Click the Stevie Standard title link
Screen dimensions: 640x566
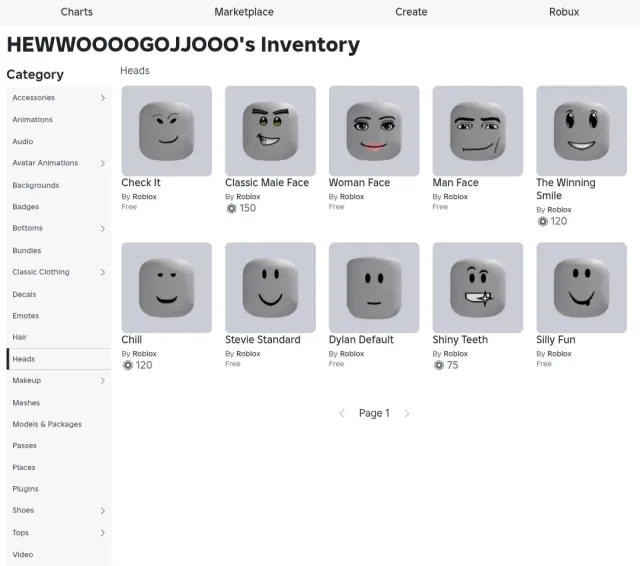pyautogui.click(x=262, y=340)
